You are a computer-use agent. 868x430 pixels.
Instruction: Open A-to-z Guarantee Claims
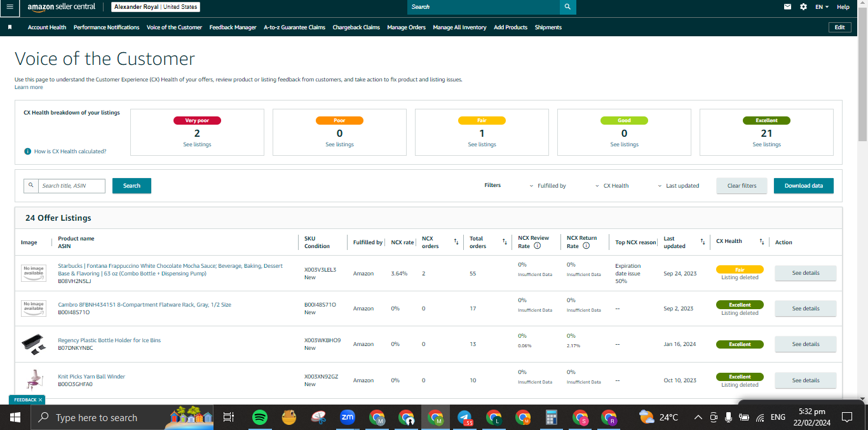[295, 27]
